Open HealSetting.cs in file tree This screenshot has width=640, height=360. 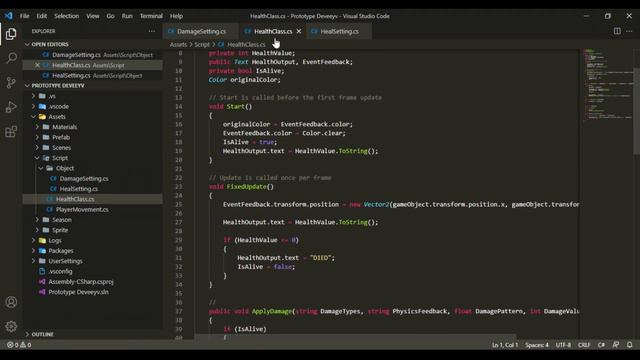(x=79, y=189)
